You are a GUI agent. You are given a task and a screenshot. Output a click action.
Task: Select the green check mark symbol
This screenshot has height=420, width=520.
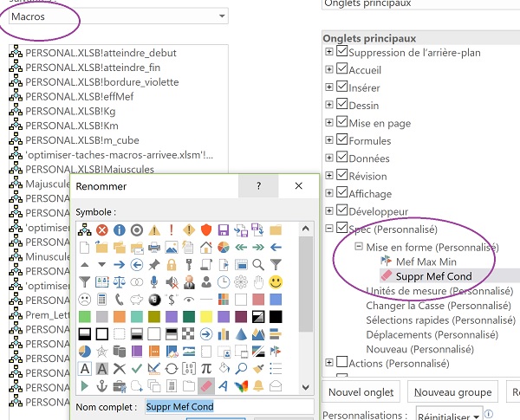[137, 368]
